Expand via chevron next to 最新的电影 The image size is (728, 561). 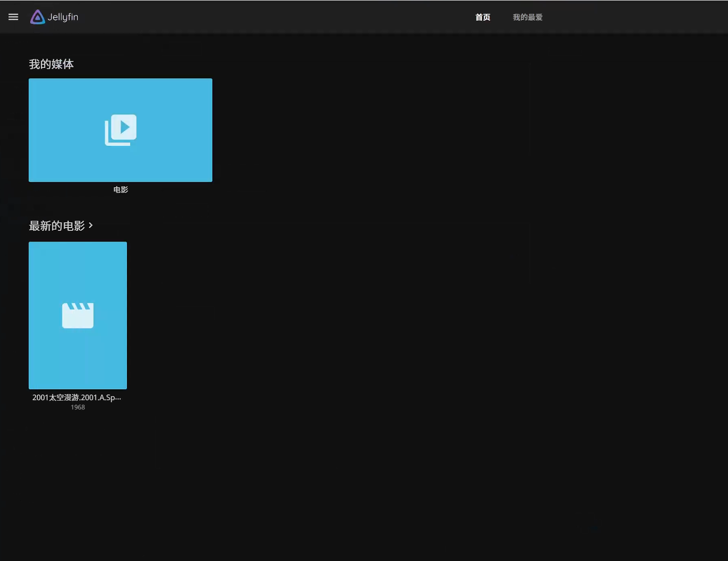point(91,226)
